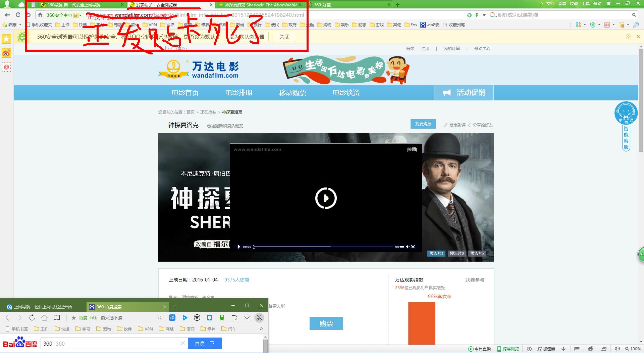Expand the Aa translate dropdown arrow

click(613, 25)
